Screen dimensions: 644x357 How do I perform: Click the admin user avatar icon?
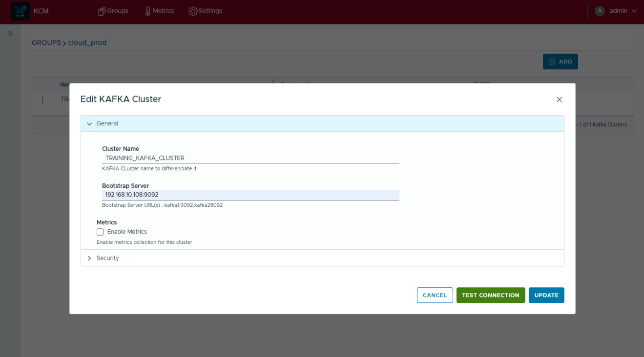tap(600, 11)
